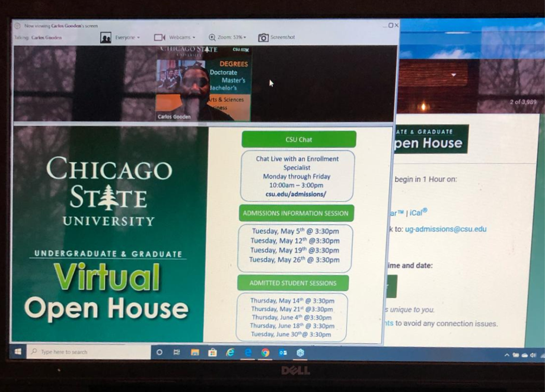Click the "Now viewing Carlos Gooden's screen" title
Image resolution: width=545 pixels, height=392 pixels.
click(61, 26)
